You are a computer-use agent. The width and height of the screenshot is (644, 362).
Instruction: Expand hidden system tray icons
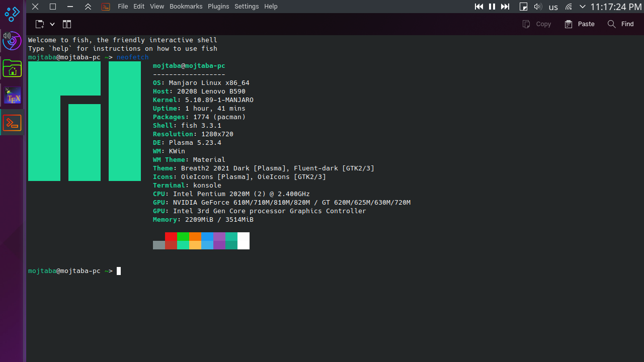[583, 7]
